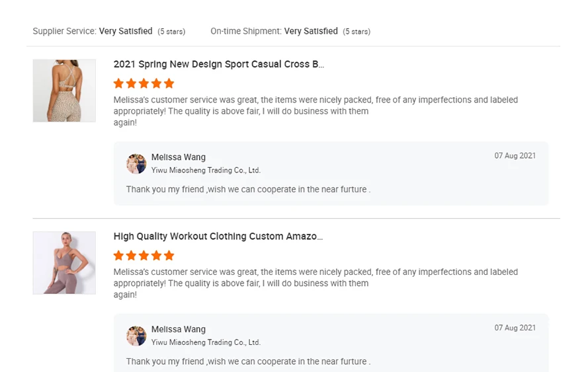
Task: Open "2021 Spring New Design Sport Casual" product title
Action: click(x=218, y=64)
